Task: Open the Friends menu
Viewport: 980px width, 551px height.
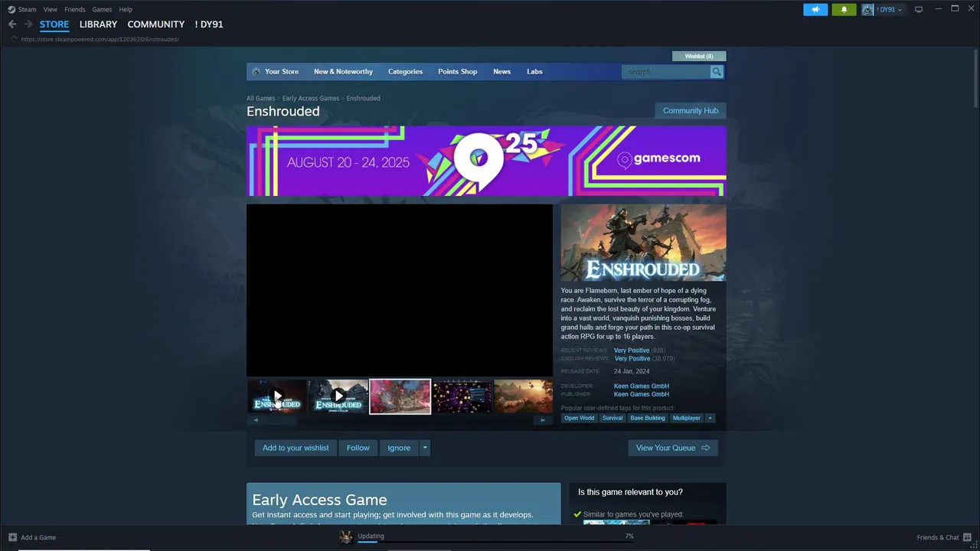Action: click(75, 9)
